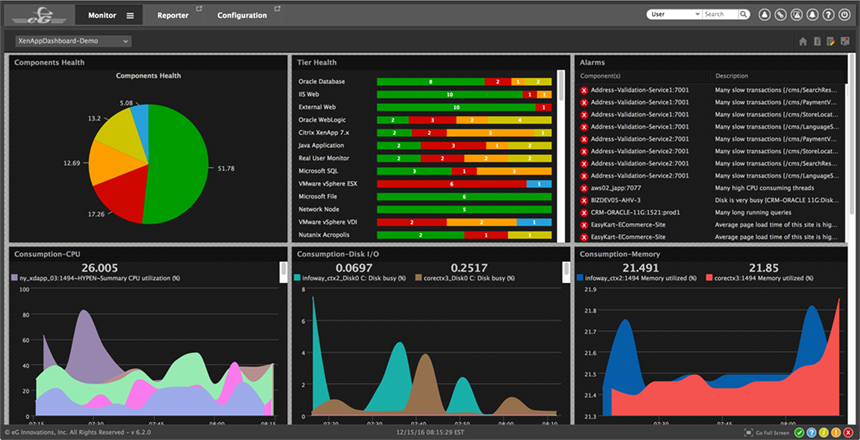The image size is (860, 440).
Task: Click the blue 5.08 pie slice
Action: pos(140,126)
